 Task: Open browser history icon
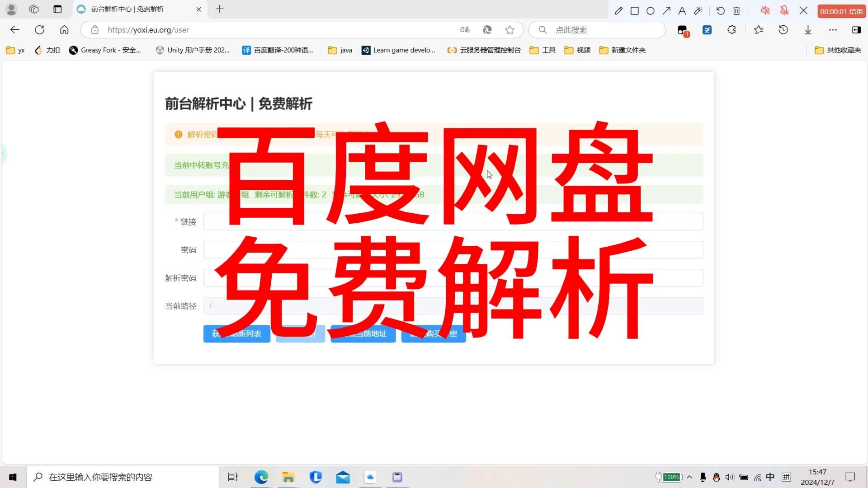tap(783, 30)
